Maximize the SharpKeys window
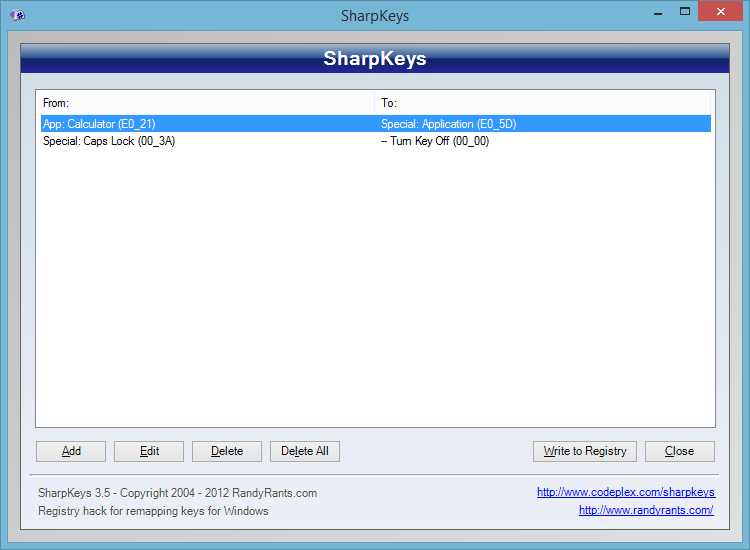This screenshot has height=550, width=750. point(685,12)
